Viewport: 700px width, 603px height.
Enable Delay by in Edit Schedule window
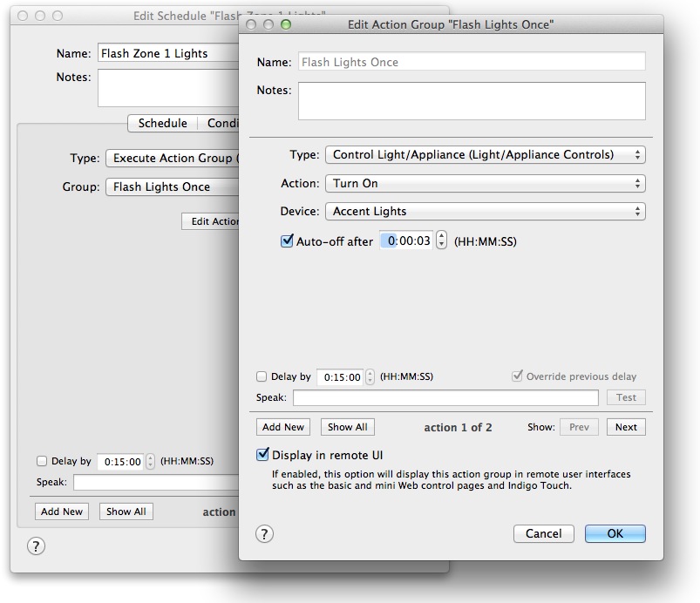click(x=42, y=461)
